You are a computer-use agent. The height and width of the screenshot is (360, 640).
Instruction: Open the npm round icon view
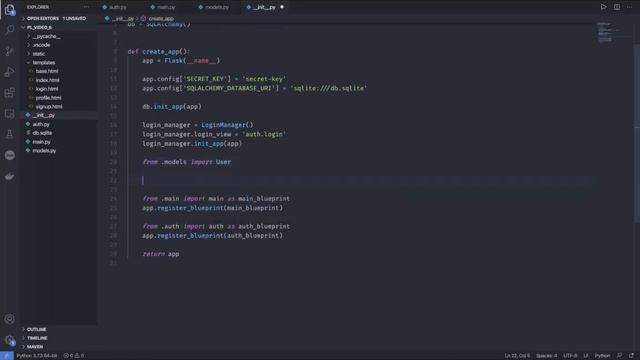(10, 155)
